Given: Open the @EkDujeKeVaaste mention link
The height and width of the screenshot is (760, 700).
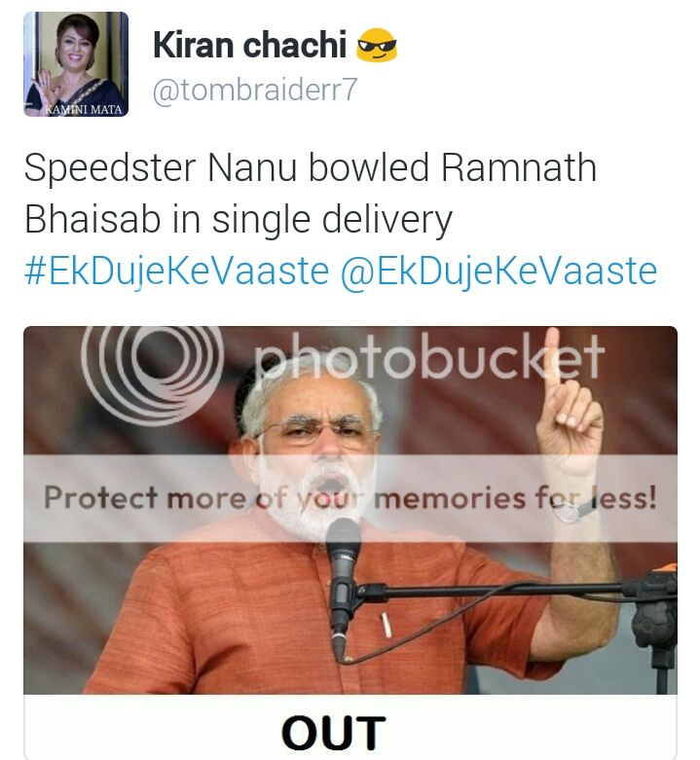Looking at the screenshot, I should (498, 271).
